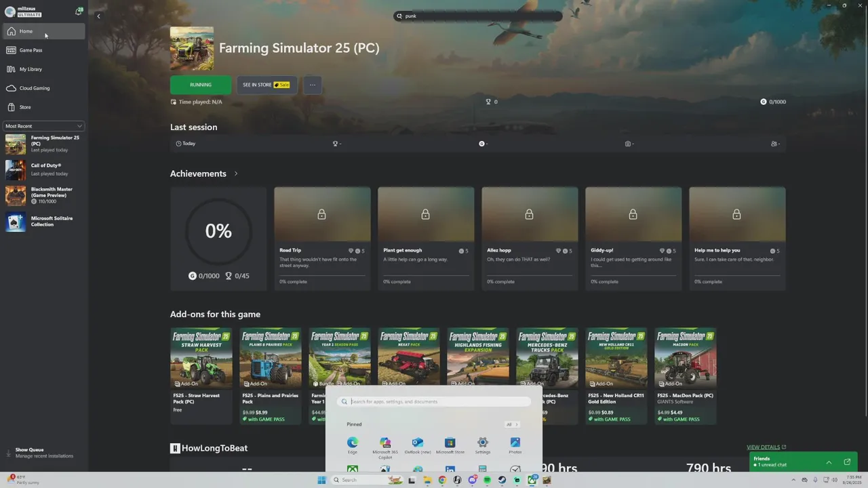Expand the Friends chat panel chevron
Screen dimensions: 868x488
coord(829,462)
